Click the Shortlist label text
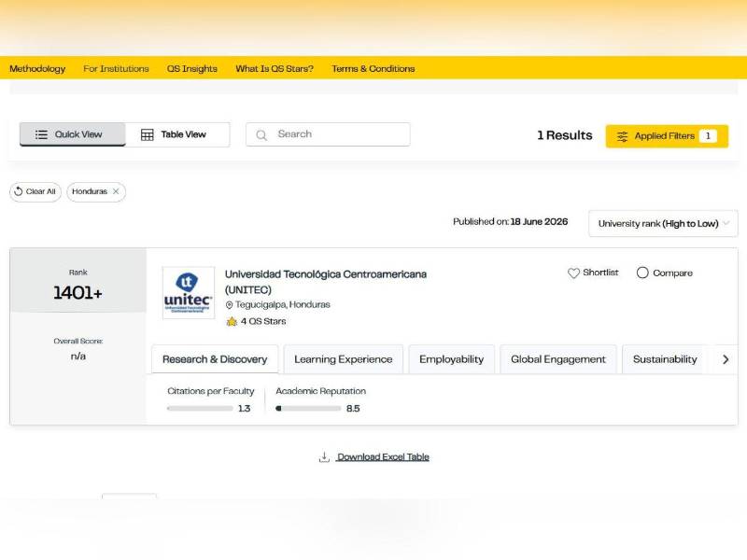 pyautogui.click(x=600, y=273)
